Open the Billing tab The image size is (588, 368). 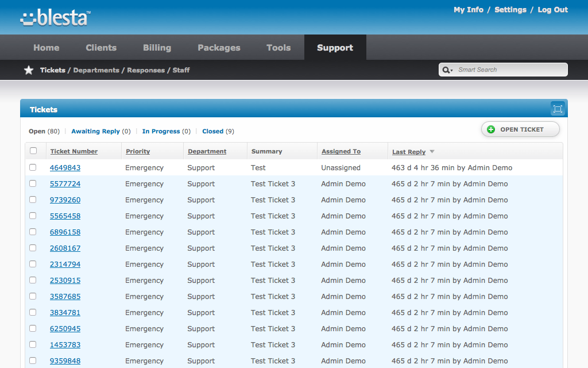coord(157,48)
